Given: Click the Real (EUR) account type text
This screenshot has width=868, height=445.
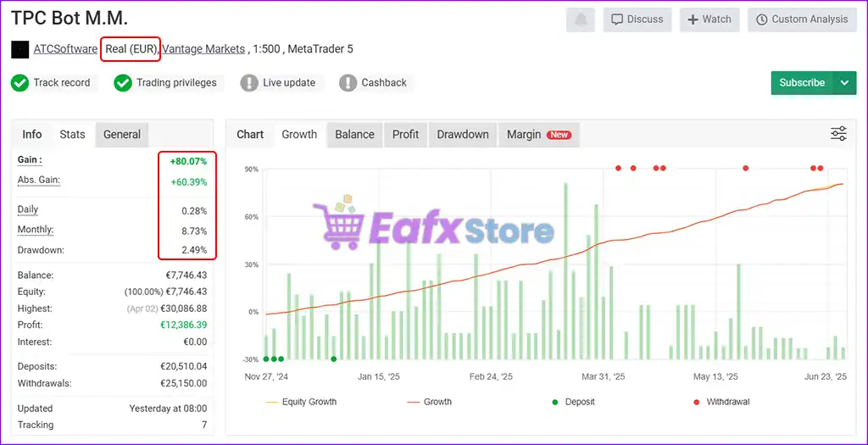Looking at the screenshot, I should pyautogui.click(x=131, y=48).
